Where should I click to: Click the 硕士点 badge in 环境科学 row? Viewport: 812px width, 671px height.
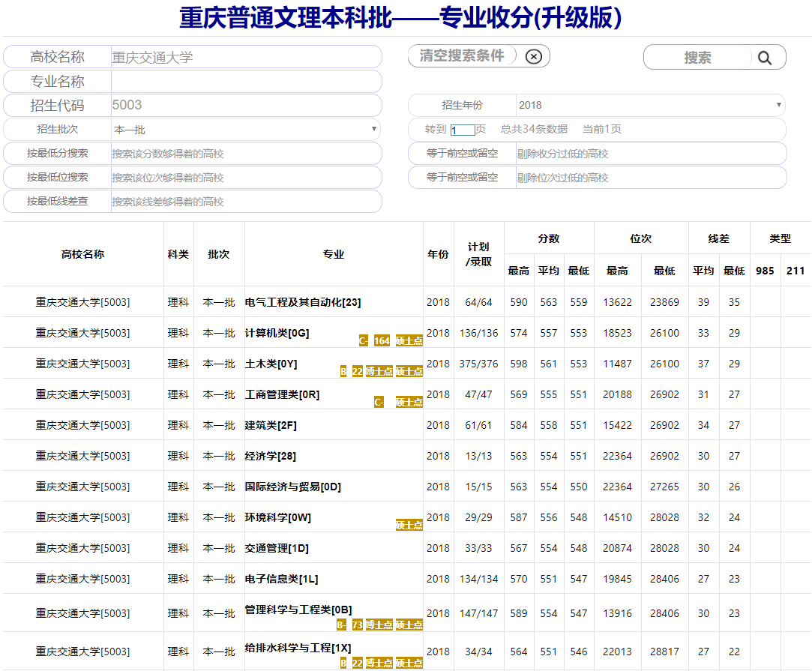pyautogui.click(x=409, y=525)
